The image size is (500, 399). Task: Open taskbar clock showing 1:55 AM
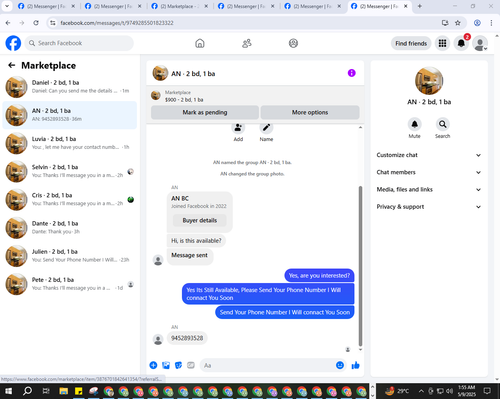(466, 391)
